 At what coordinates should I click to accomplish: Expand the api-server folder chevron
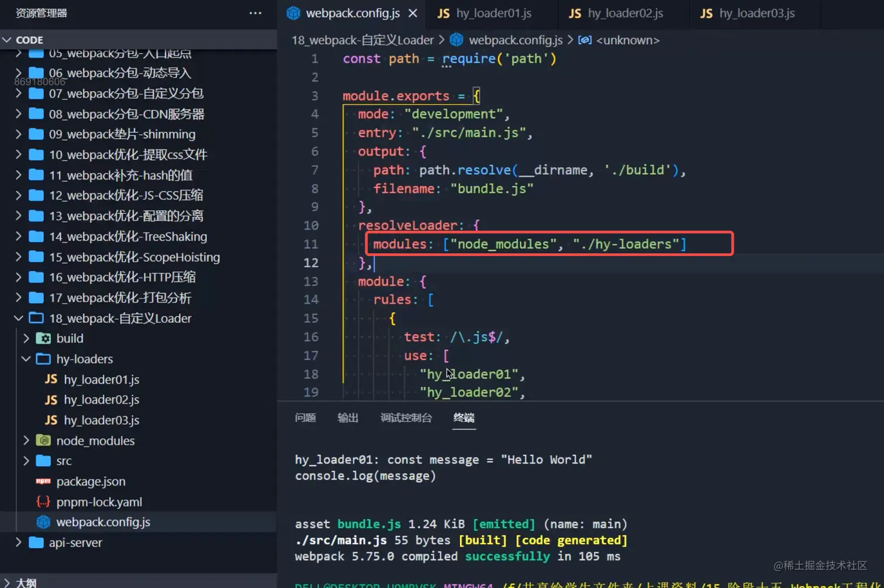(x=18, y=542)
